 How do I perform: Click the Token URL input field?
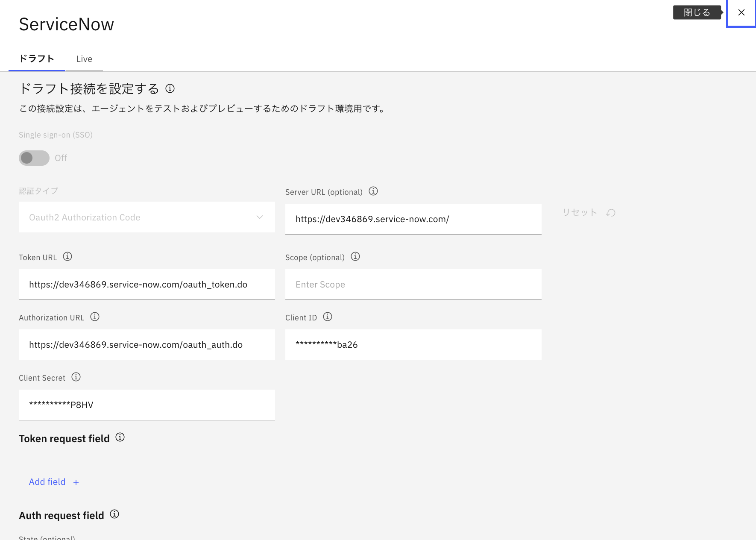pyautogui.click(x=147, y=284)
